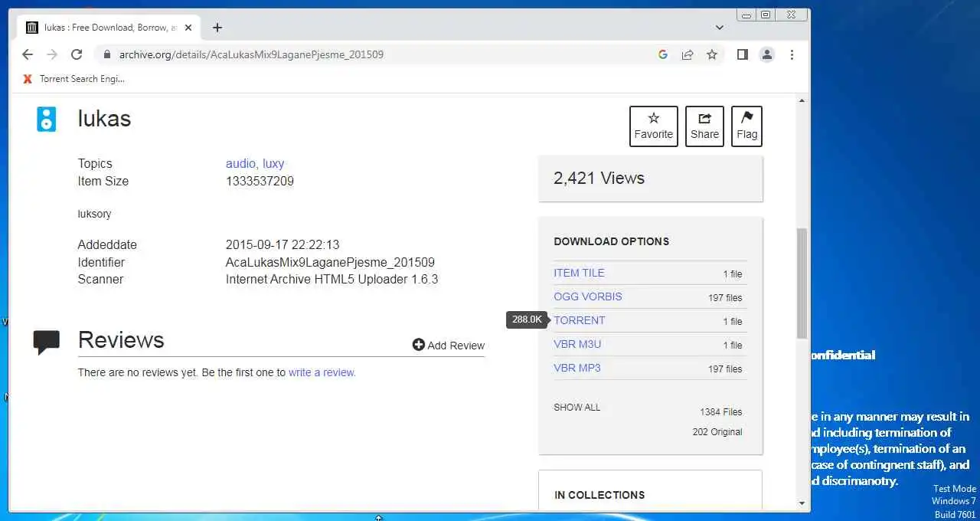The image size is (980, 521).
Task: Download the TORRENT file
Action: click(x=580, y=320)
